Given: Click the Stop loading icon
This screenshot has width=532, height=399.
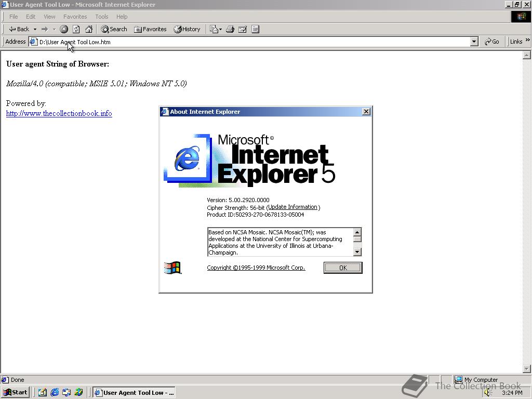Looking at the screenshot, I should (x=63, y=29).
